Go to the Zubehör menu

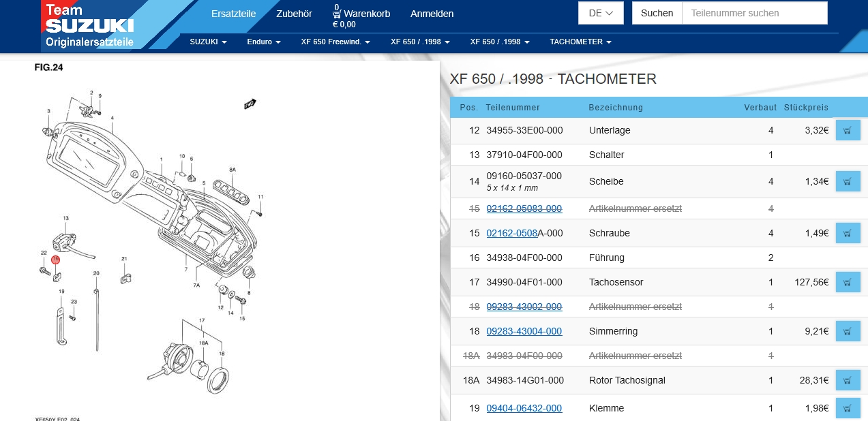tap(294, 14)
